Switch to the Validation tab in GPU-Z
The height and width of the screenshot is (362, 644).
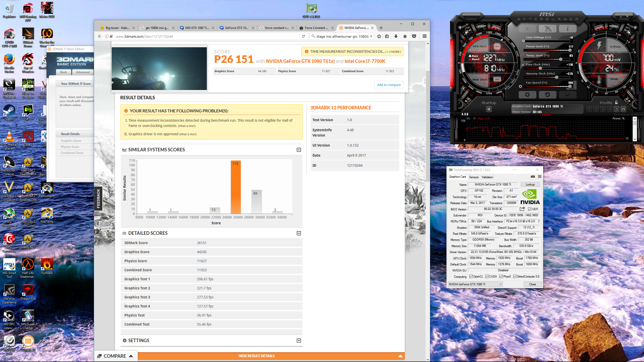point(487,177)
